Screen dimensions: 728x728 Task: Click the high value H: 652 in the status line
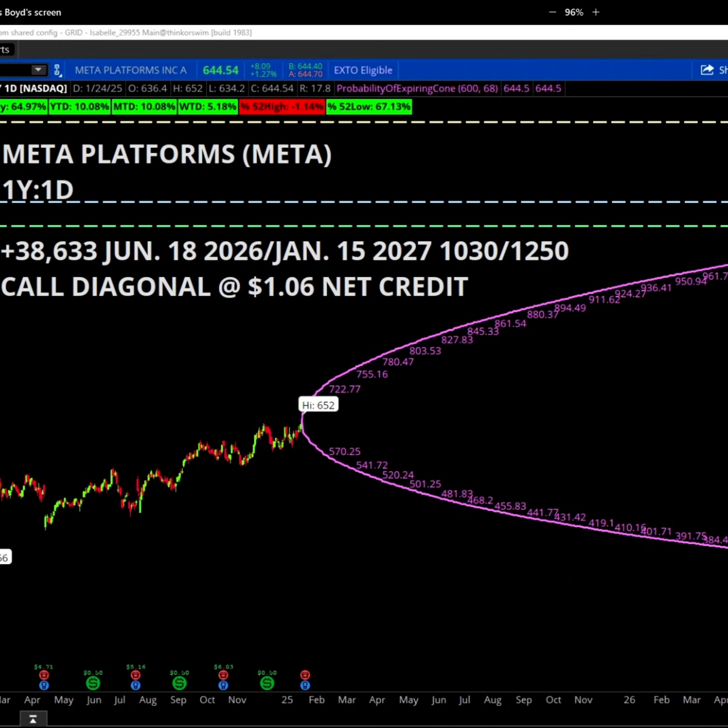(188, 89)
